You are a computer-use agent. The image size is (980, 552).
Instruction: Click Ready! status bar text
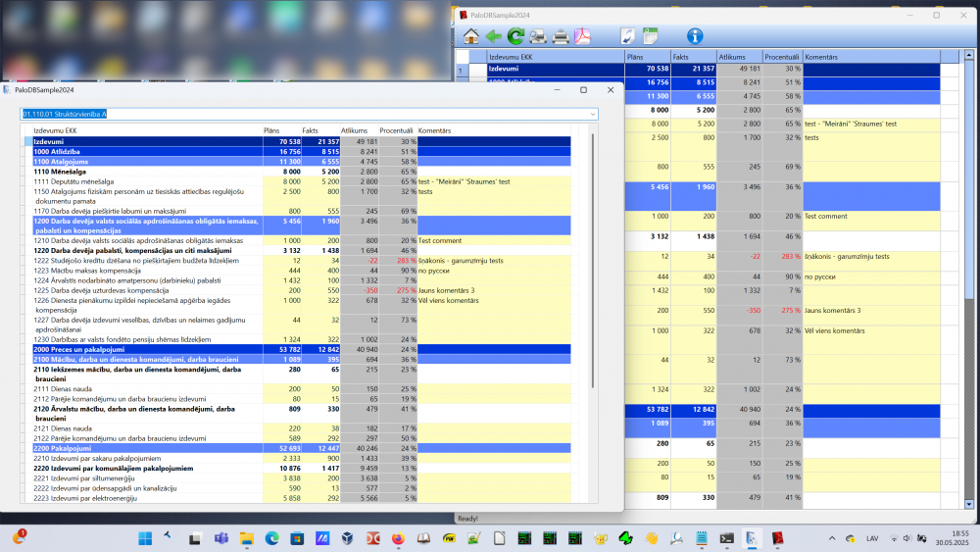click(467, 519)
